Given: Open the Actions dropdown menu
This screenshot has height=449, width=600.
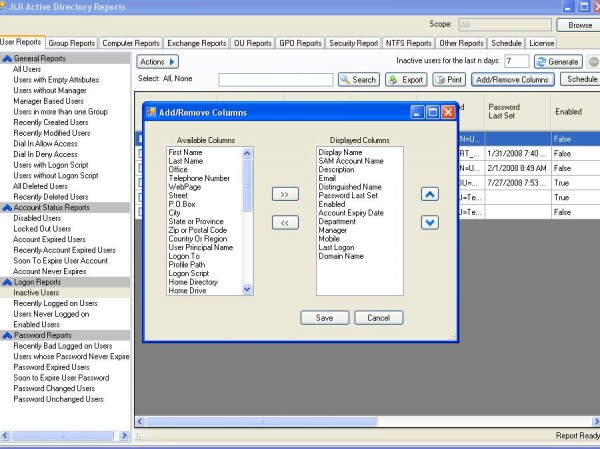Looking at the screenshot, I should (x=158, y=62).
